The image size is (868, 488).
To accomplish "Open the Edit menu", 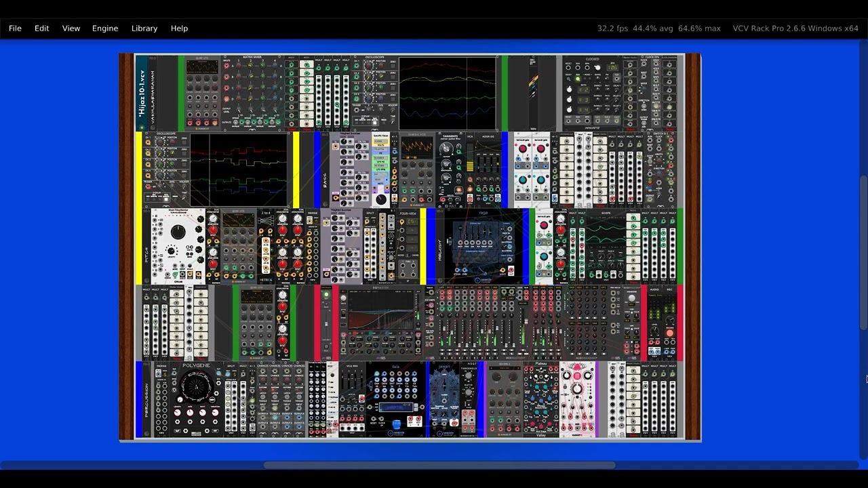I will [x=42, y=28].
